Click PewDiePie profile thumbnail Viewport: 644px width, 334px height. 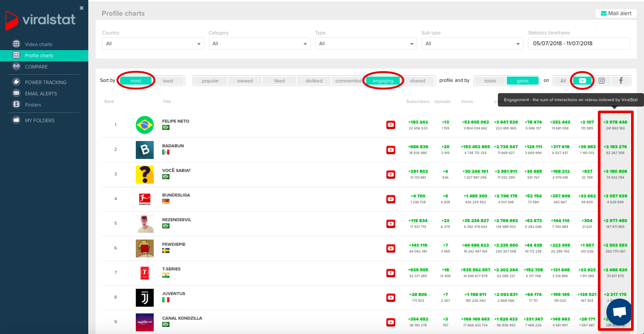point(145,248)
